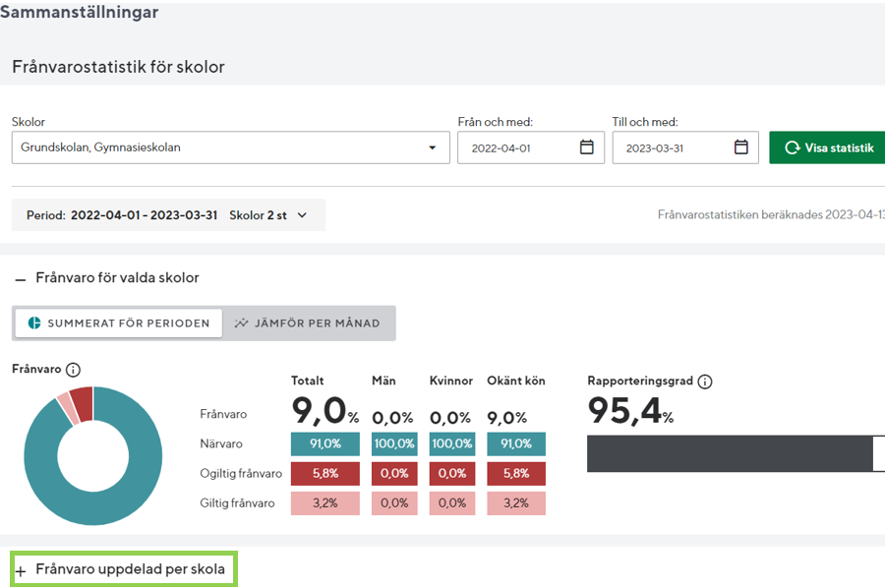885x588 pixels.
Task: Click the info icon next to Rapporteringsgrad
Action: 704,382
